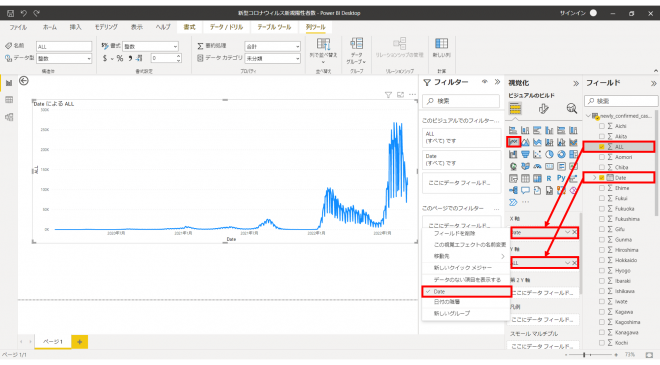The image size is (660, 365).
Task: Expand the Date field hierarchy arrow
Action: coord(594,178)
